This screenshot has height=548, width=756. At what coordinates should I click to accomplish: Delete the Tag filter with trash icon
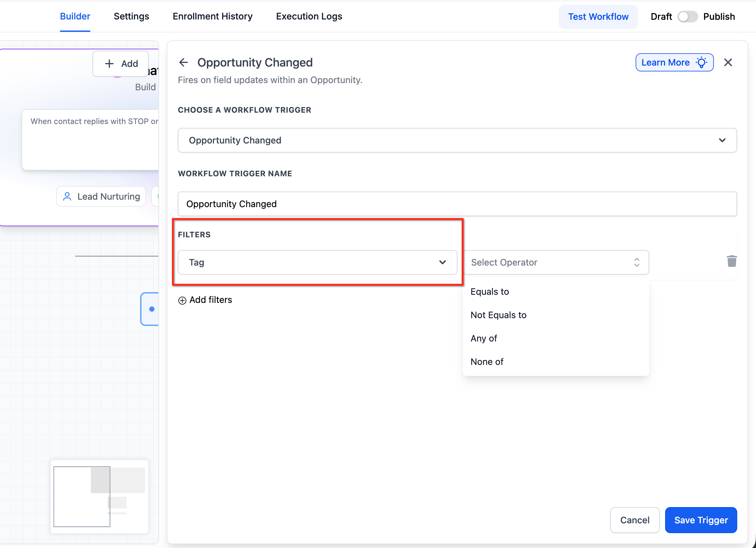pos(731,261)
